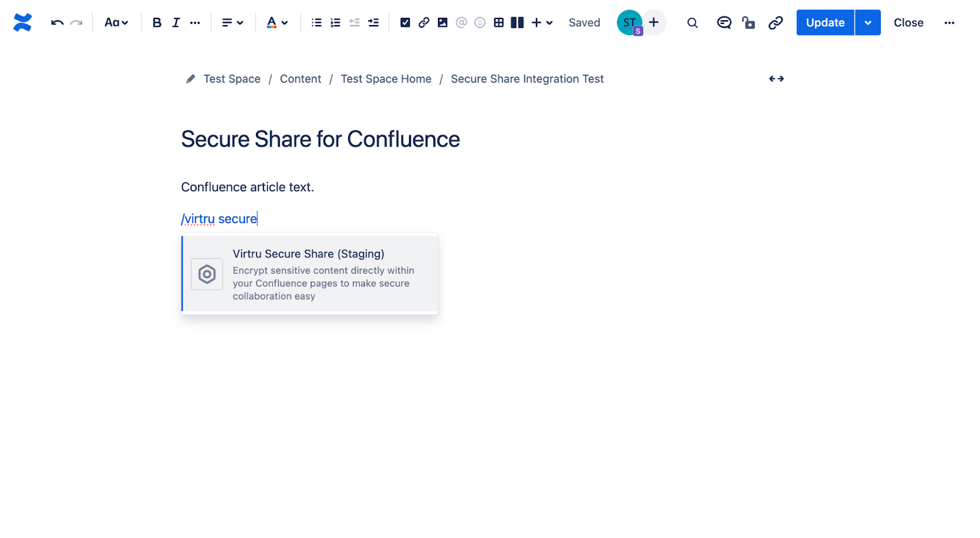This screenshot has height=538, width=980.
Task: Toggle page width arrows
Action: (x=777, y=78)
